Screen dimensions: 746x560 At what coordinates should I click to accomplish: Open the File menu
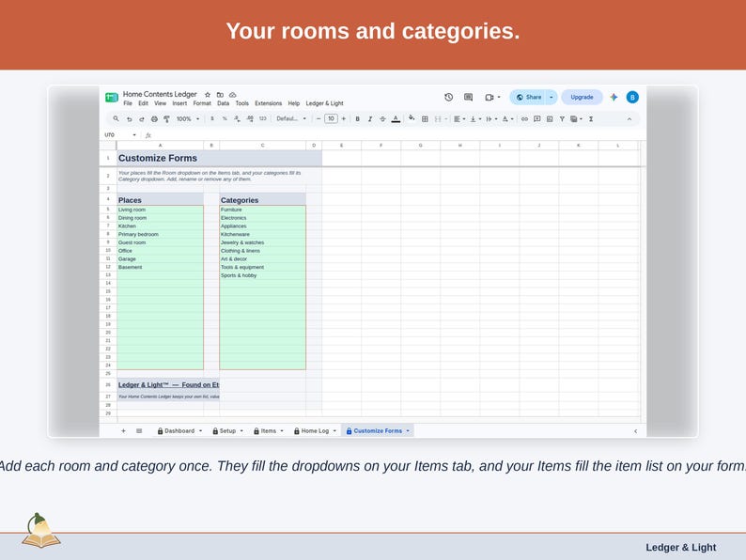[x=128, y=103]
